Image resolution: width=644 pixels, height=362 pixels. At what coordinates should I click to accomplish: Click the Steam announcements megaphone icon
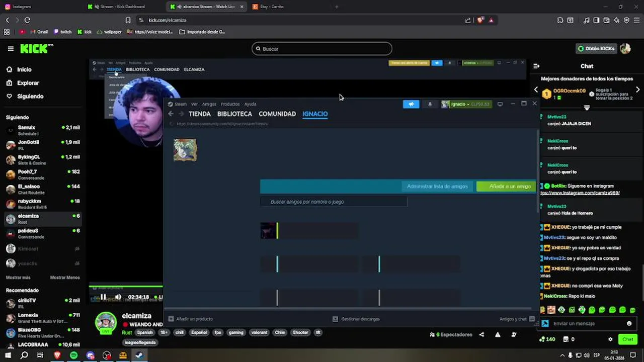[411, 104]
